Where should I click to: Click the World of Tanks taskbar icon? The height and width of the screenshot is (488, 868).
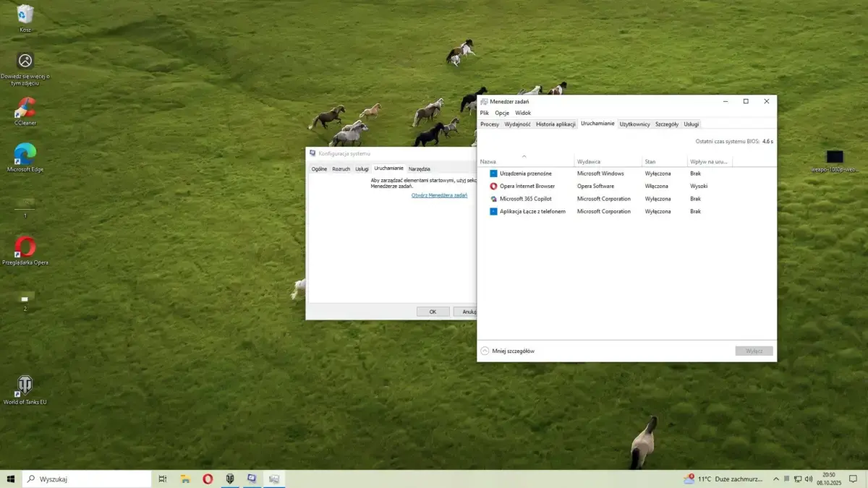tap(230, 479)
